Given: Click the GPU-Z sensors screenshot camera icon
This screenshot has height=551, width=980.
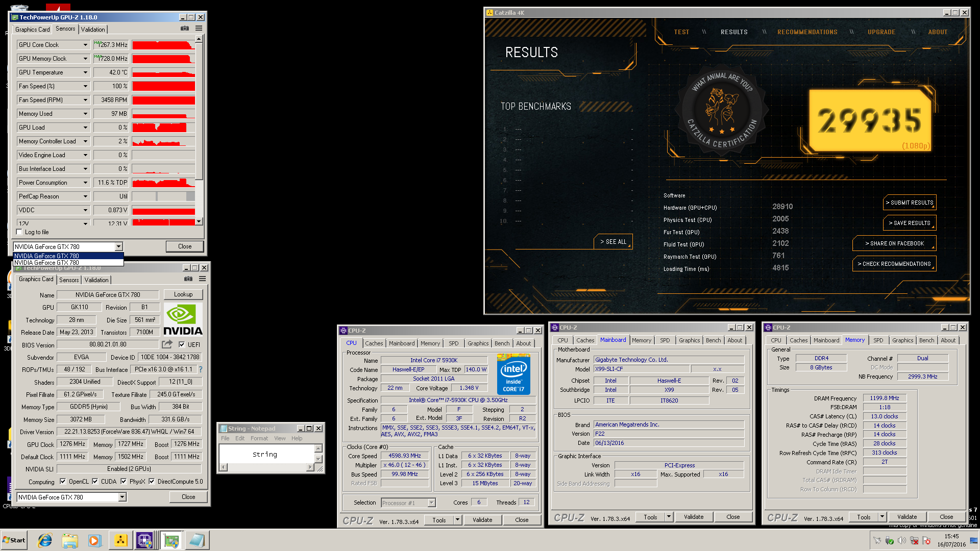Looking at the screenshot, I should 185,29.
